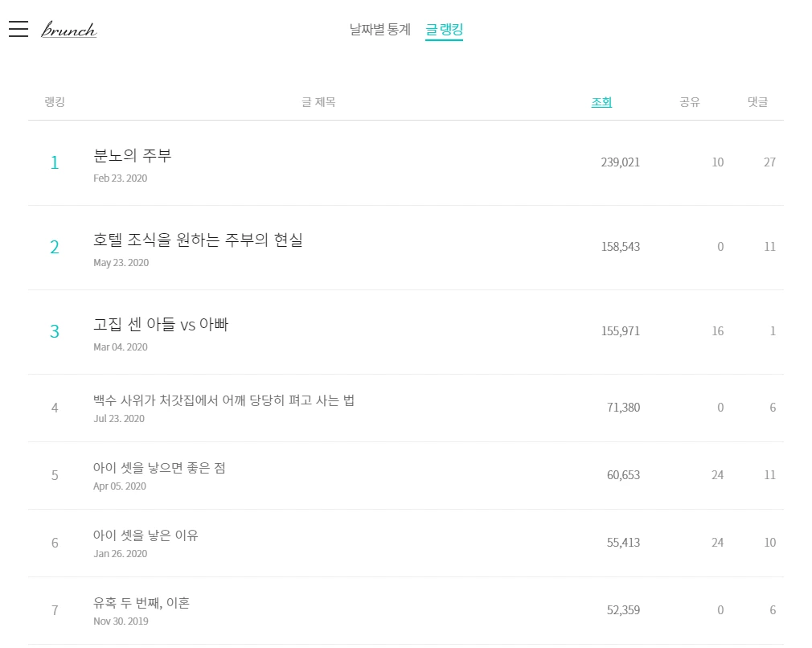The width and height of the screenshot is (812, 648).
Task: Click the 댓글 column header
Action: click(x=756, y=101)
